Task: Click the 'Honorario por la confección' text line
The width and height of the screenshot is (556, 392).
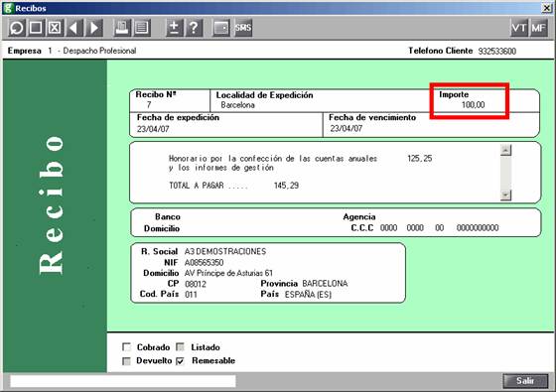Action: click(x=273, y=159)
